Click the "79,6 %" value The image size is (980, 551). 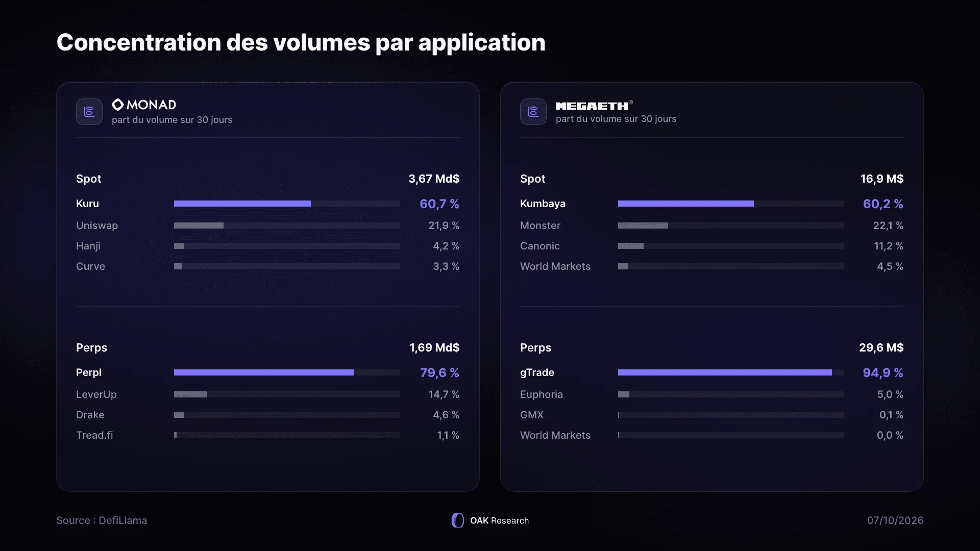point(439,373)
